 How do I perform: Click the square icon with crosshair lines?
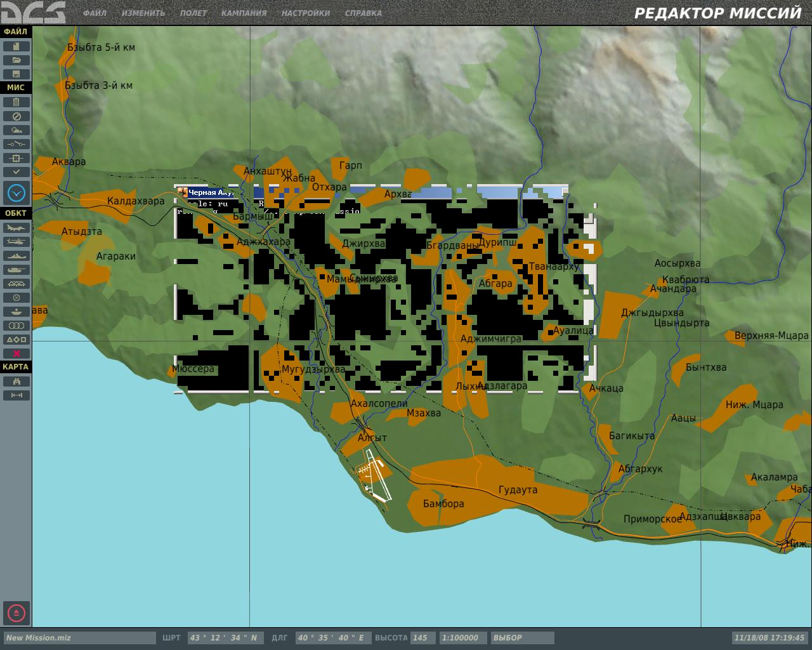coord(16,158)
